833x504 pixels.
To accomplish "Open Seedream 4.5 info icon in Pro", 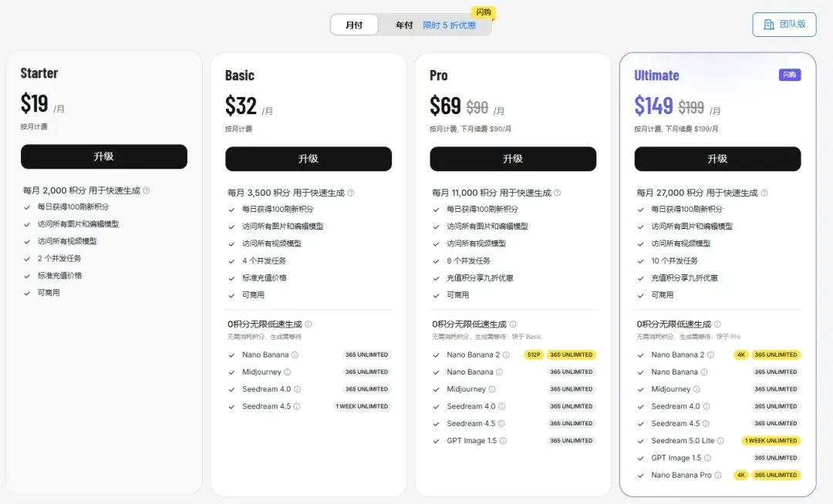I will click(x=501, y=423).
